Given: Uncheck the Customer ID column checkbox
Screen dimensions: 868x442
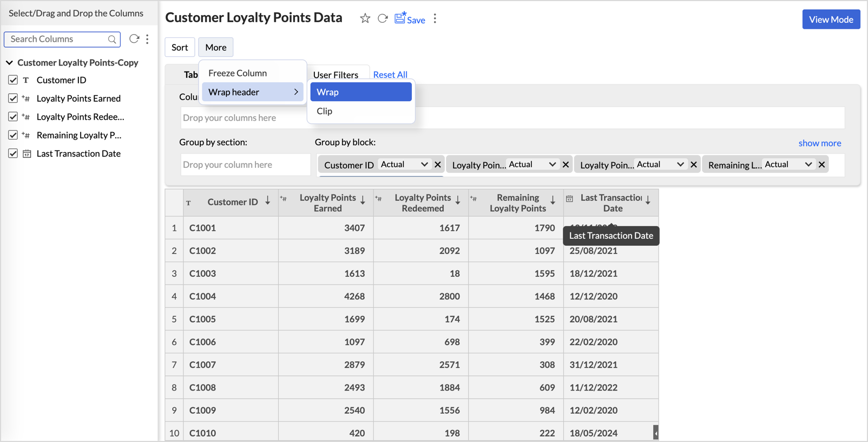Looking at the screenshot, I should click(13, 80).
